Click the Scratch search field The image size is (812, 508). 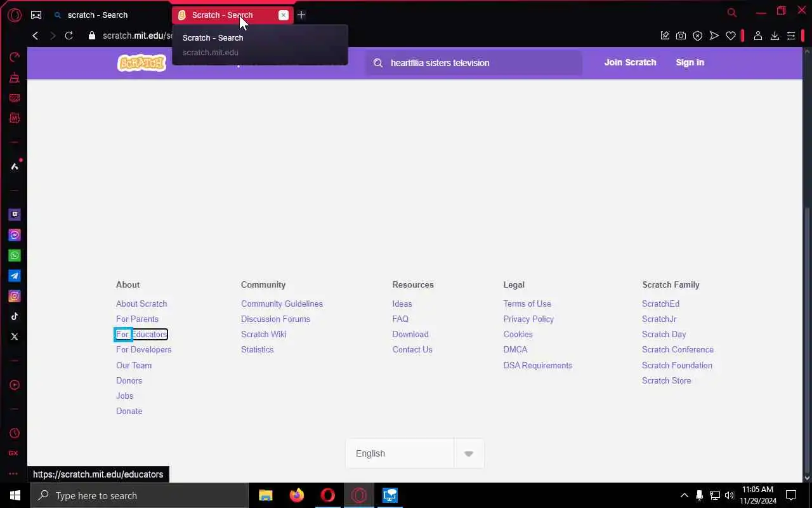474,63
